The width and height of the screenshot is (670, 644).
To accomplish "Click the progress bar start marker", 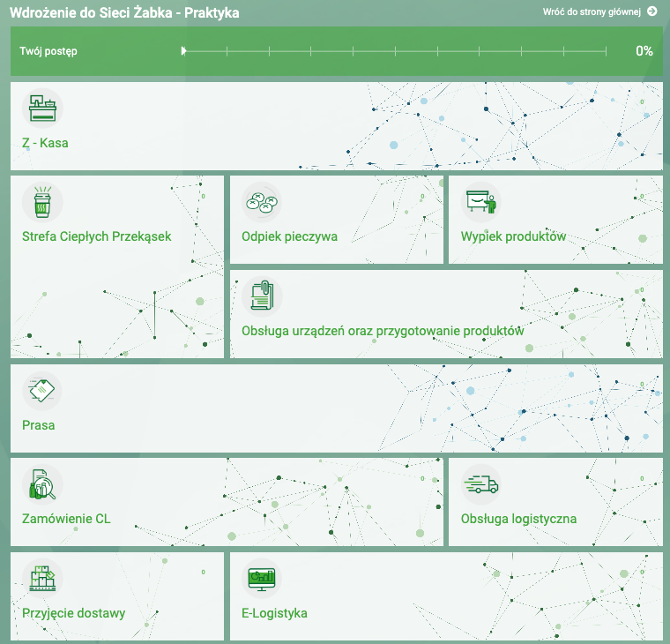I will 183,51.
